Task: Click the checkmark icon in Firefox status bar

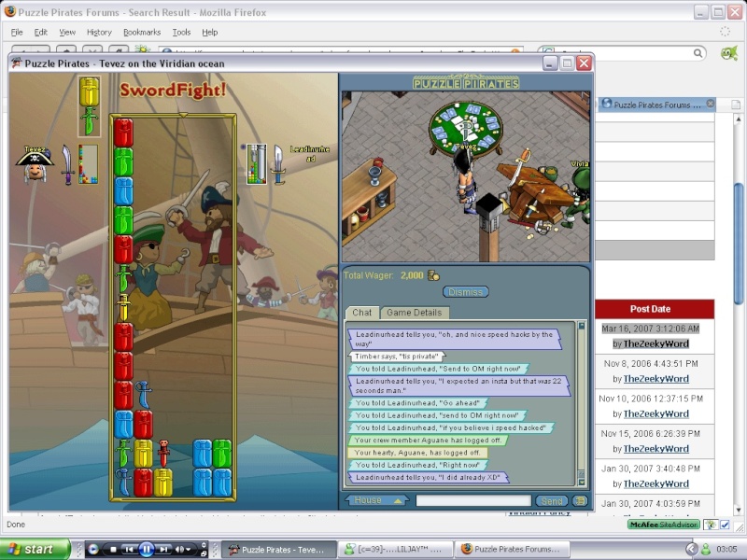Action: 725,525
